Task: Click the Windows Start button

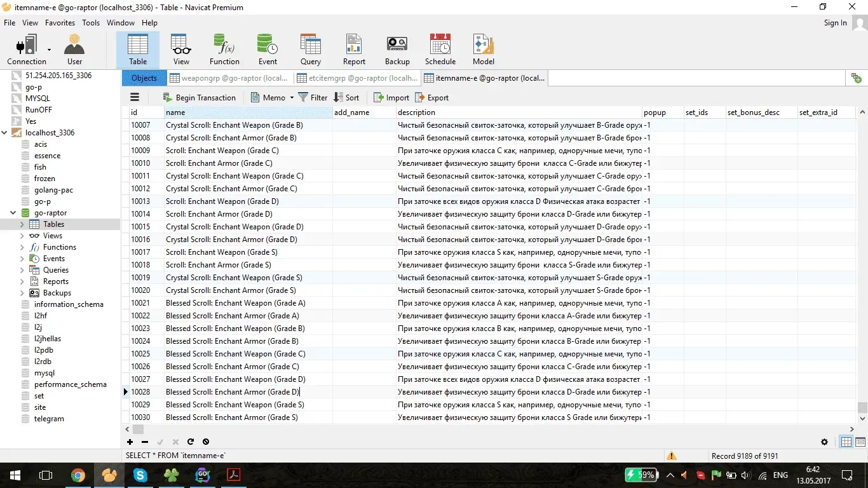Action: [15, 475]
